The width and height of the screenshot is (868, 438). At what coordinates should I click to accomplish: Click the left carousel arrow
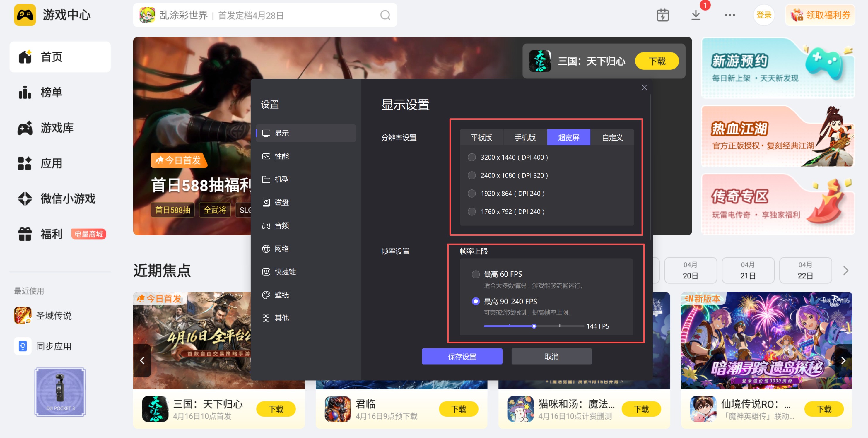142,360
